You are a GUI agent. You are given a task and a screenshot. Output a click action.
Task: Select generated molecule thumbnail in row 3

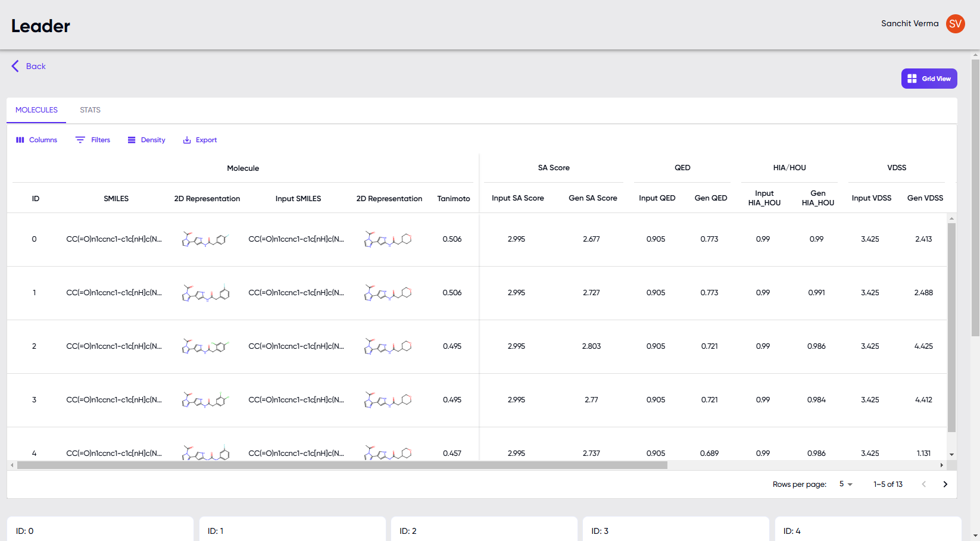[205, 400]
